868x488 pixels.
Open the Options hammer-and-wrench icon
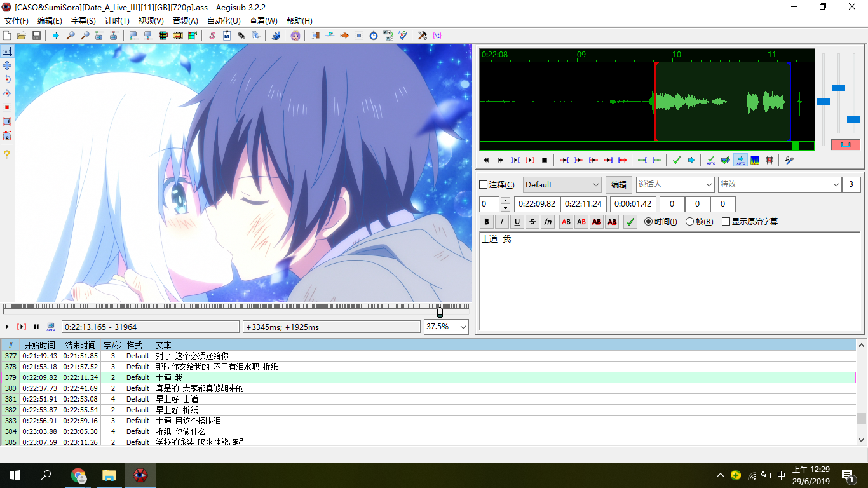coord(423,36)
